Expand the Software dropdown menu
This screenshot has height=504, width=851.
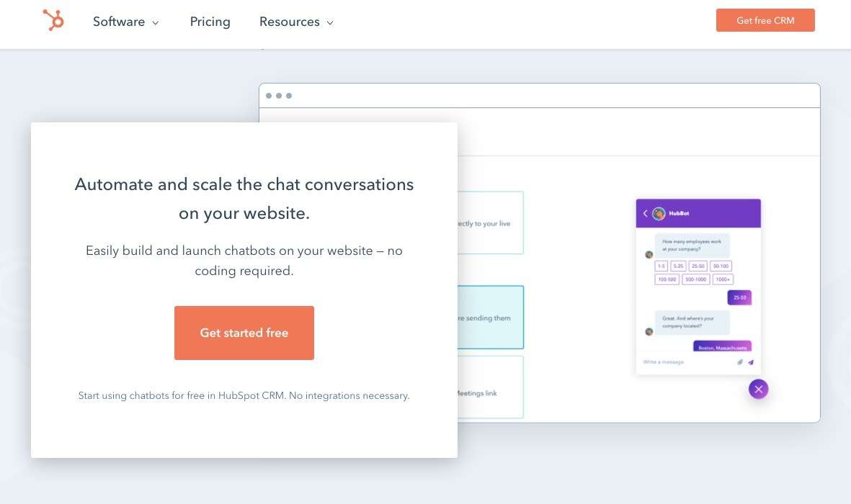[125, 22]
